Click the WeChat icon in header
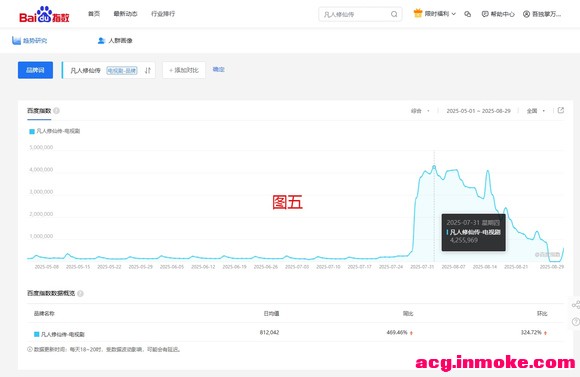The width and height of the screenshot is (580, 377). pos(468,14)
